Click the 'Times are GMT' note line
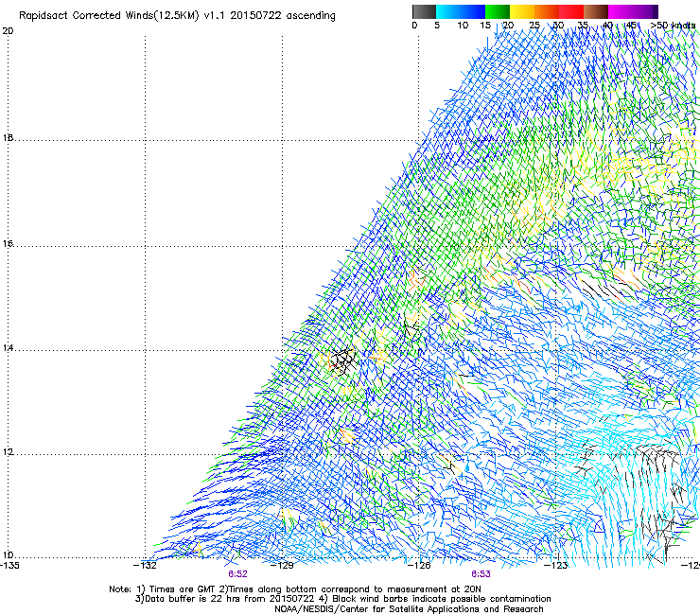Image resolution: width=700 pixels, height=615 pixels. [295, 589]
